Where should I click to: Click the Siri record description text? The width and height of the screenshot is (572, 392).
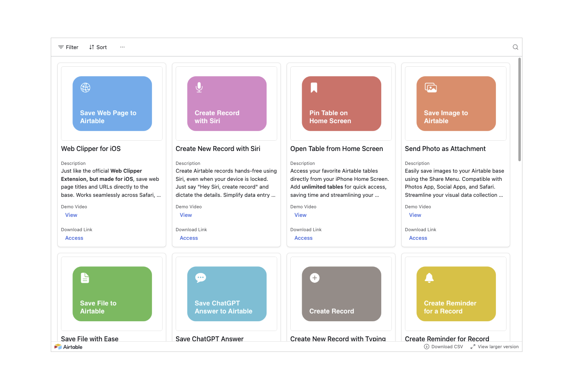[x=226, y=183]
